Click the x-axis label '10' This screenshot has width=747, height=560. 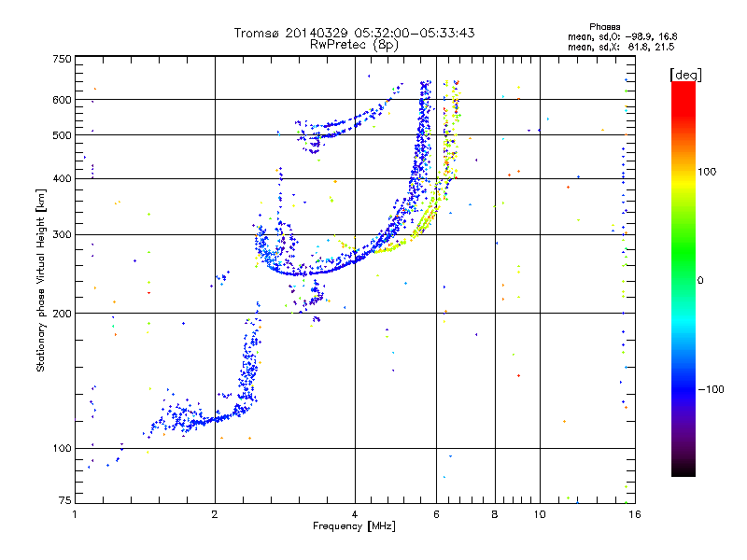tap(540, 514)
